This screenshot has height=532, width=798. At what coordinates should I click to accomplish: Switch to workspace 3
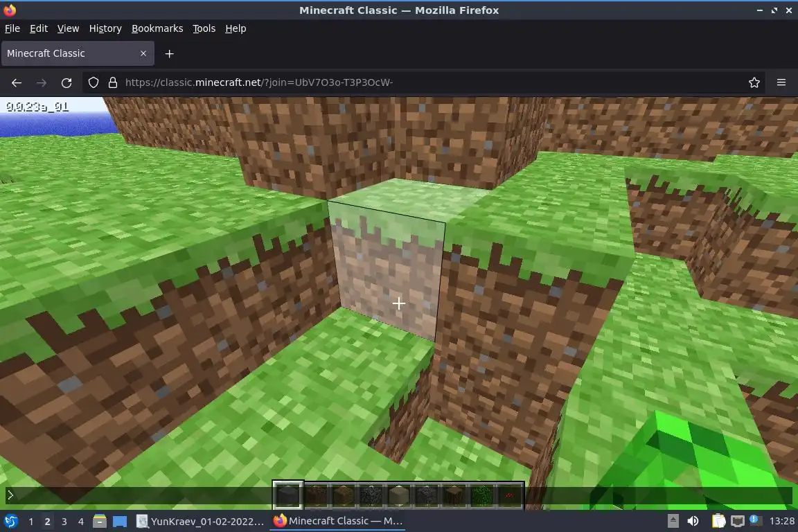click(x=64, y=522)
